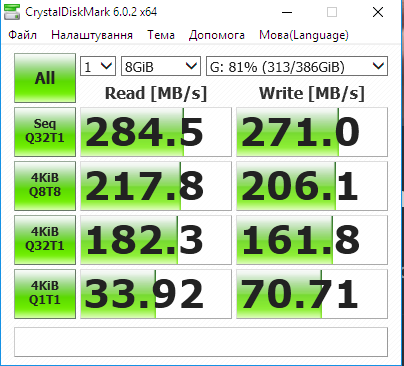The image size is (404, 366).
Task: Open the Допомога menu
Action: pyautogui.click(x=217, y=35)
